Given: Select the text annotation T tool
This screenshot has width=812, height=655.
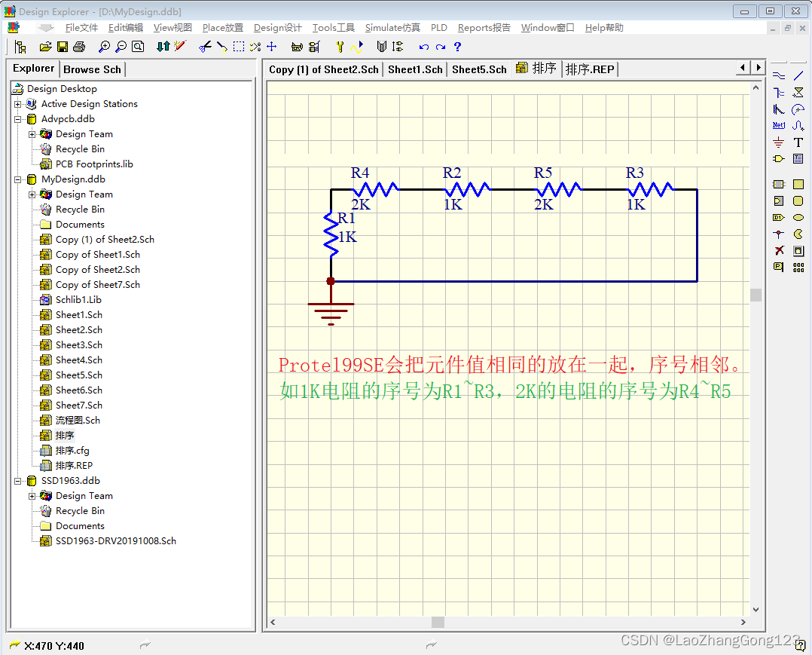Looking at the screenshot, I should pyautogui.click(x=798, y=142).
